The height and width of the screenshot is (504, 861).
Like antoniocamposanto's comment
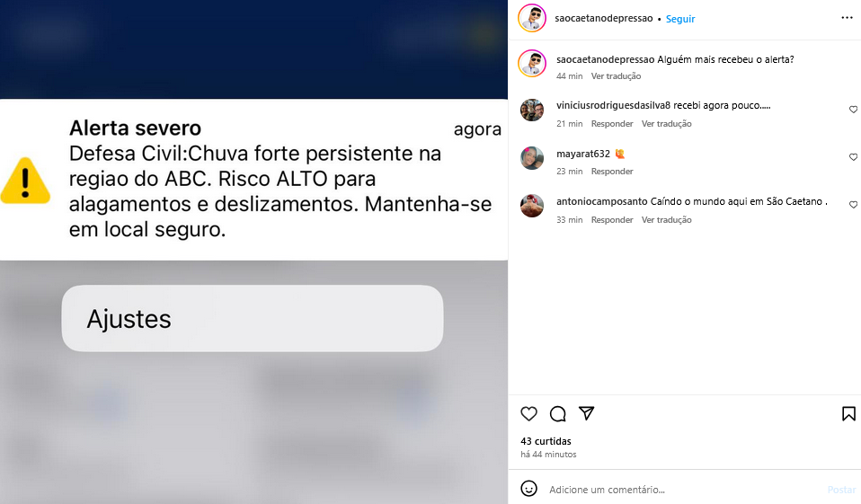(853, 205)
